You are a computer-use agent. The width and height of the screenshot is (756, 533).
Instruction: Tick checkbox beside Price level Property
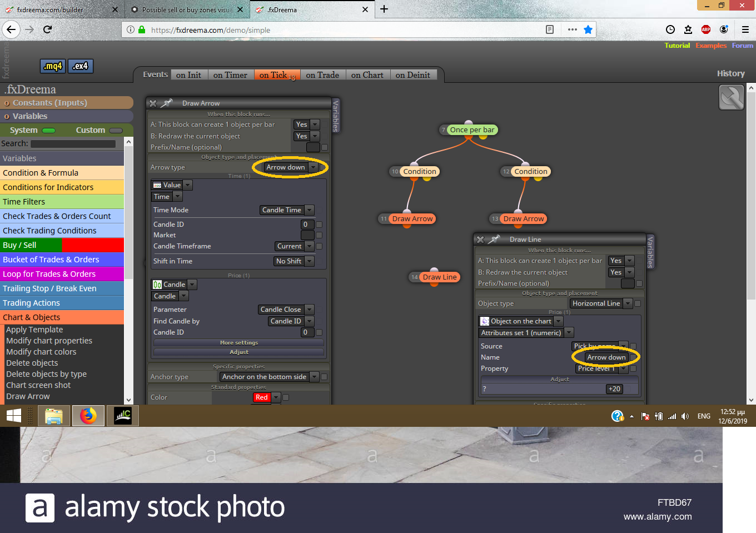[x=633, y=368]
